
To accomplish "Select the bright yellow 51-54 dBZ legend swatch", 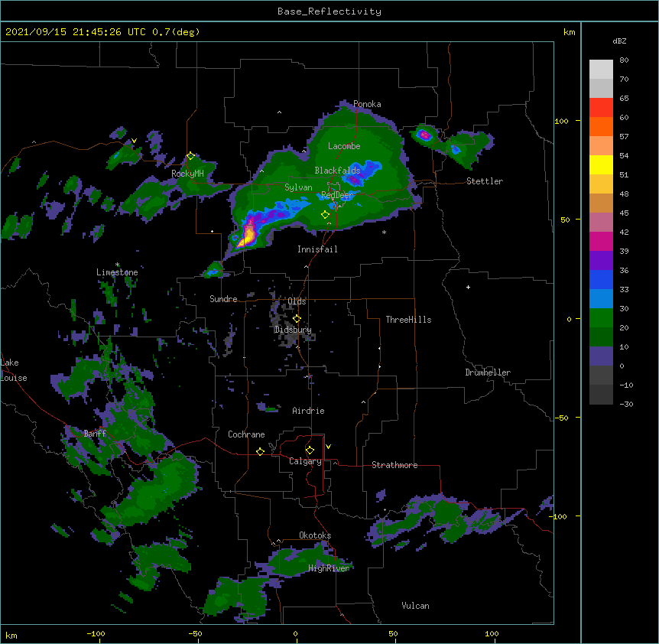I will coord(601,164).
